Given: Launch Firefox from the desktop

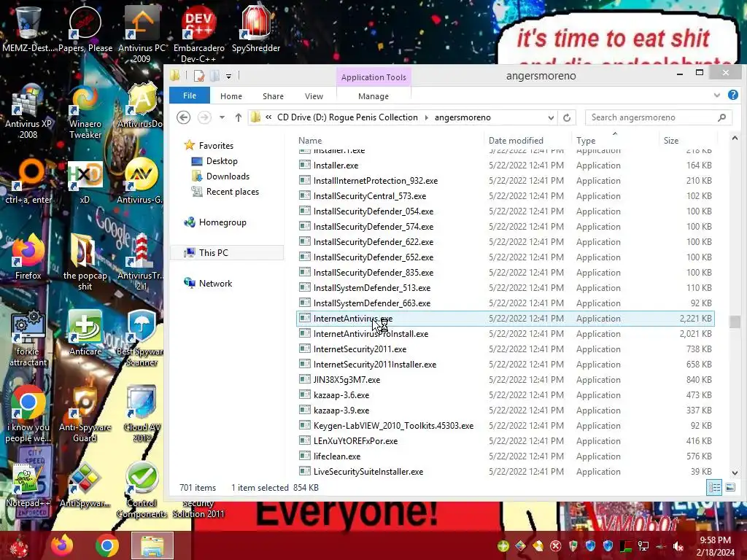Looking at the screenshot, I should click(x=28, y=257).
